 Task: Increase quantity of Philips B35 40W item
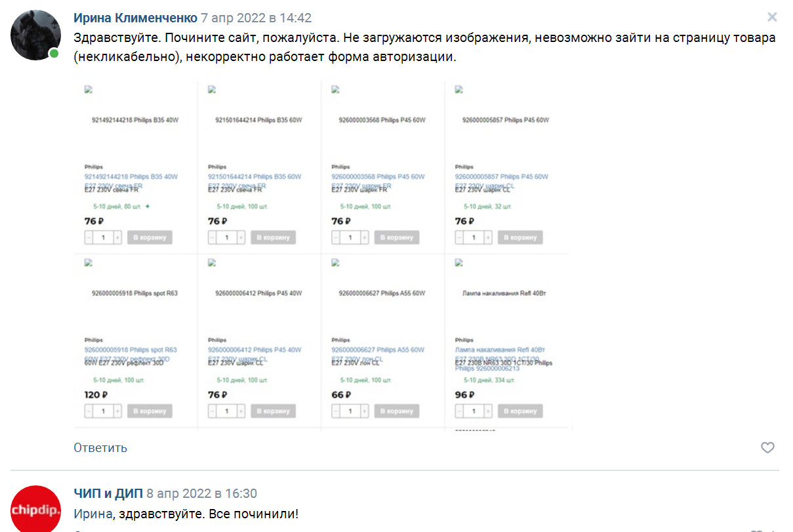(118, 237)
